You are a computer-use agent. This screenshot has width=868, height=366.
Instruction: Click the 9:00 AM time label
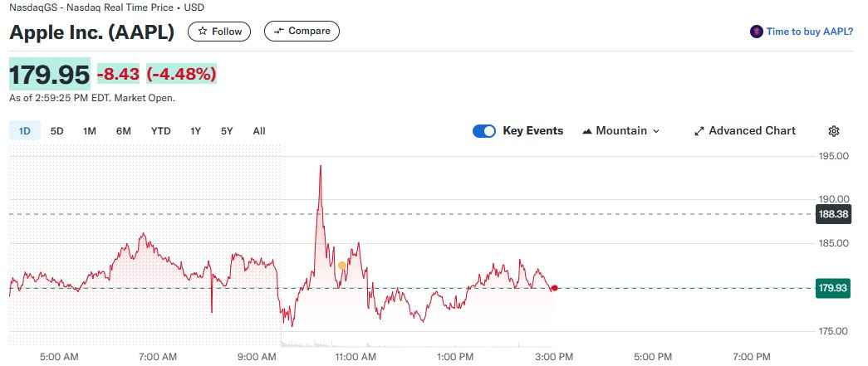(x=257, y=357)
